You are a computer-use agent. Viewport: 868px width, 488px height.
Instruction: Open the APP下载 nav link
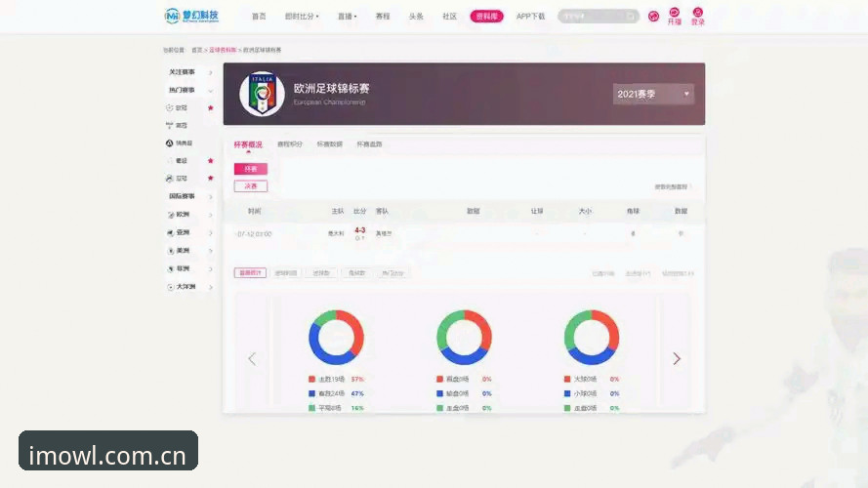530,17
